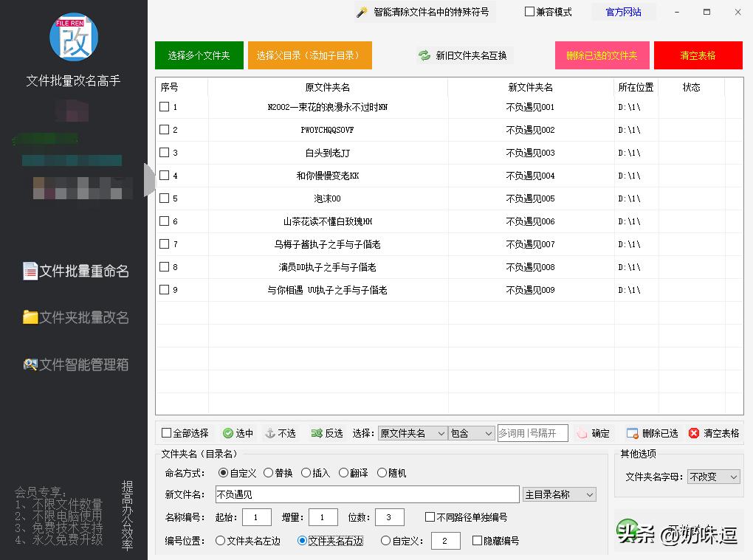Enable 兼容模式 compatibility mode
Image resolution: width=753 pixels, height=560 pixels.
point(529,12)
